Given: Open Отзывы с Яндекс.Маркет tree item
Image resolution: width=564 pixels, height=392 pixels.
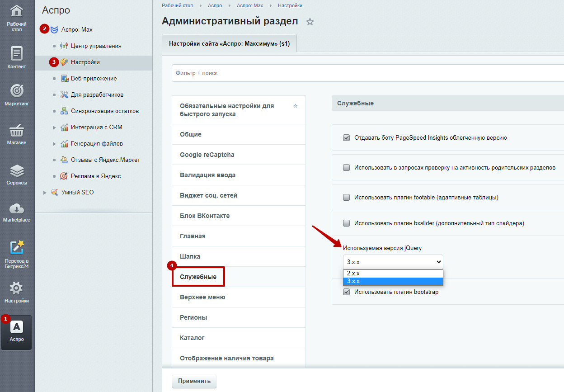Looking at the screenshot, I should click(x=105, y=160).
